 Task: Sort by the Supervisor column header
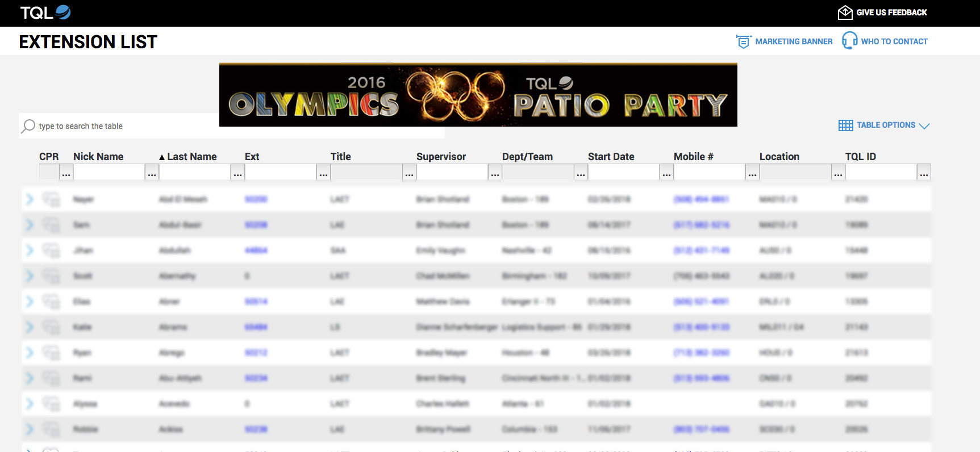(441, 157)
